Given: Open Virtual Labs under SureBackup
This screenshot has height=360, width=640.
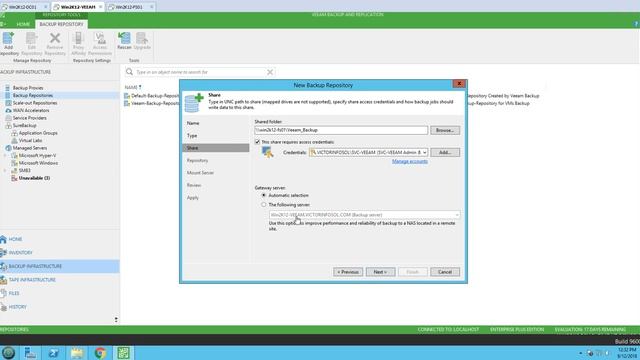Looking at the screenshot, I should pyautogui.click(x=30, y=140).
